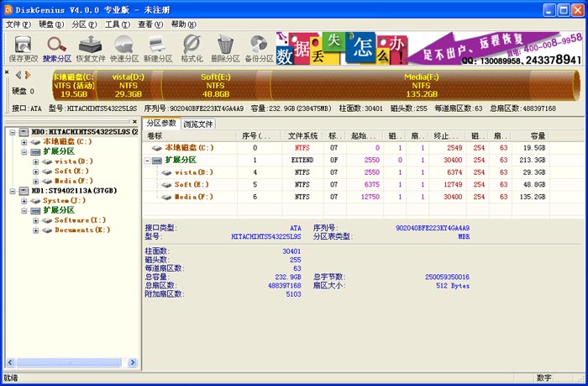The height and width of the screenshot is (386, 588).
Task: Click the 搜索分区 (Search Partitions) magnifier icon
Action: [x=57, y=49]
